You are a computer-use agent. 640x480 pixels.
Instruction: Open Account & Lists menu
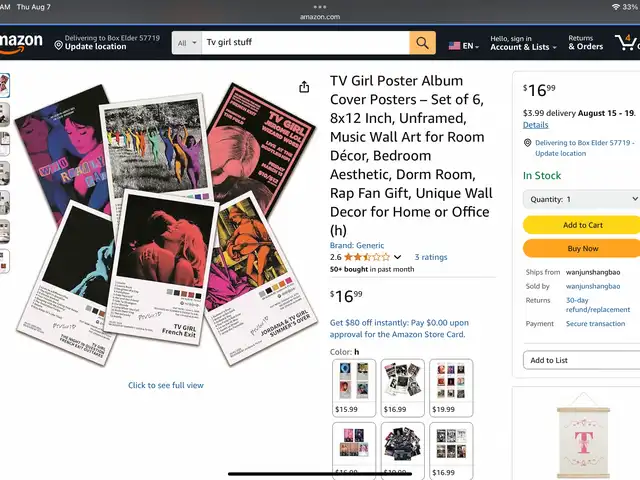click(x=523, y=43)
